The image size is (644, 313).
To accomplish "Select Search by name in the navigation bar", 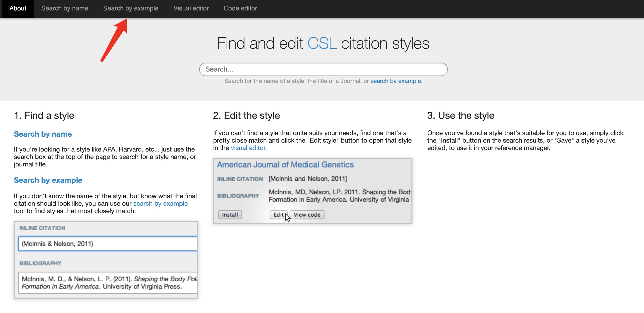I will click(x=65, y=8).
